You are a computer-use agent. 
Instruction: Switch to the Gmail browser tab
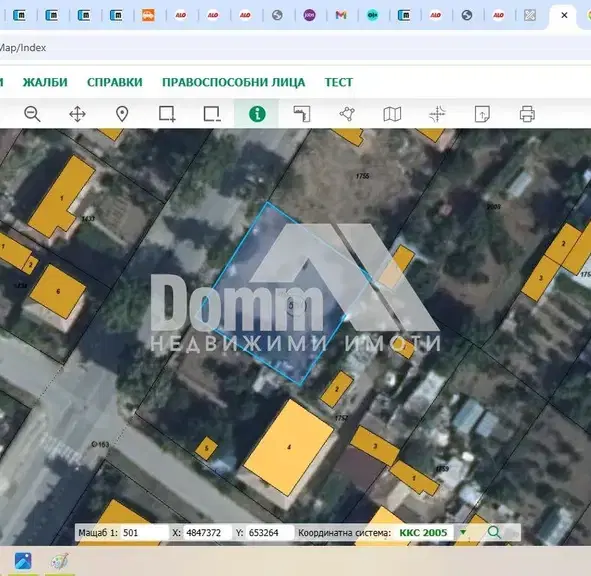(x=341, y=15)
